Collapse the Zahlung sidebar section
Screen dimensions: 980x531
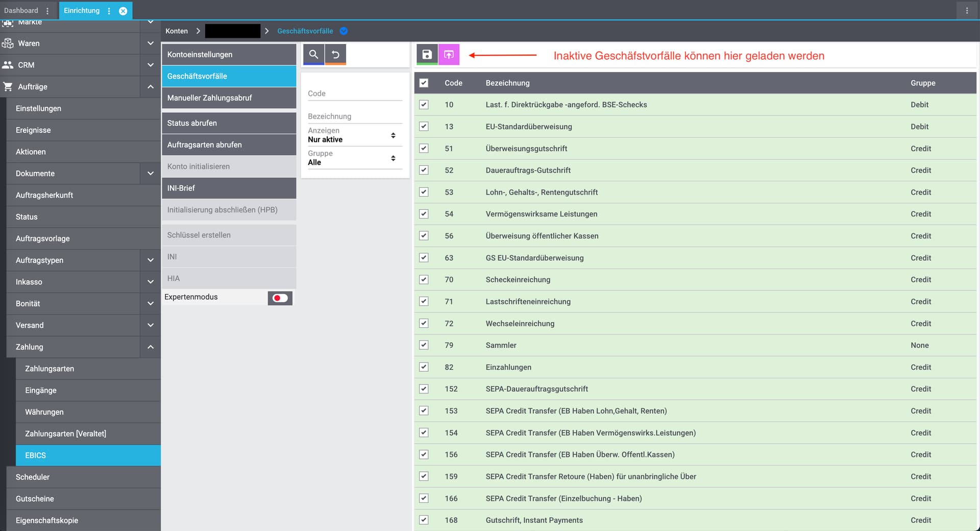(x=150, y=347)
